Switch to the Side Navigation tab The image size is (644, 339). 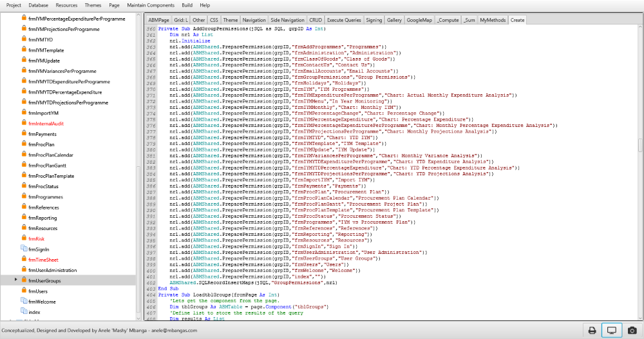[x=287, y=20]
